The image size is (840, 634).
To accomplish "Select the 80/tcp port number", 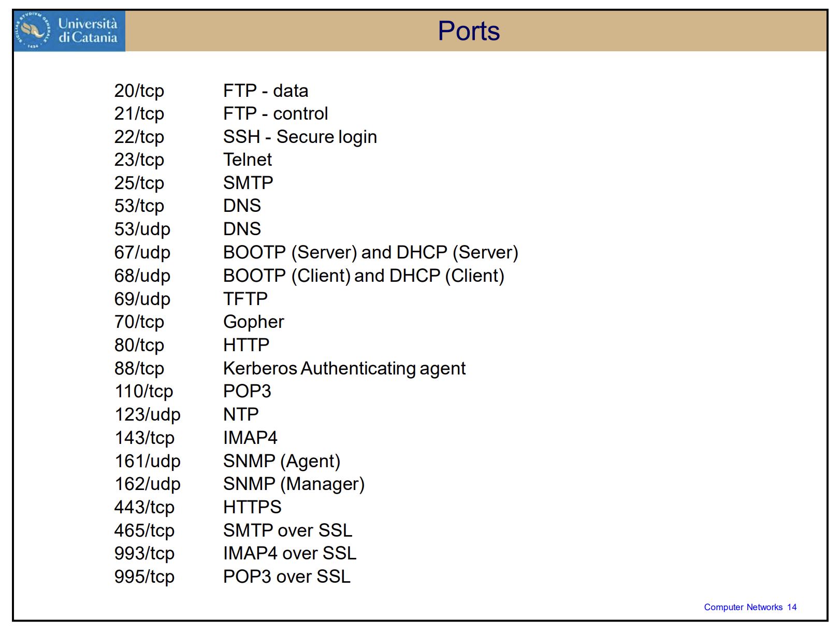I will 139,345.
